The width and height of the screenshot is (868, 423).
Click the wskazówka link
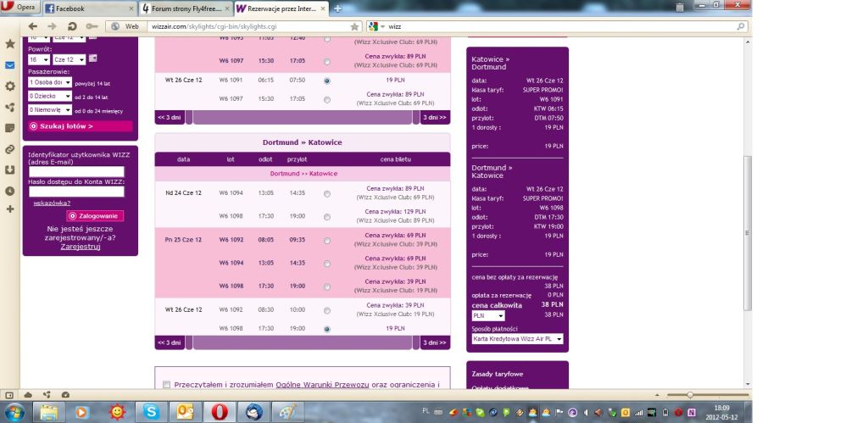(x=52, y=203)
